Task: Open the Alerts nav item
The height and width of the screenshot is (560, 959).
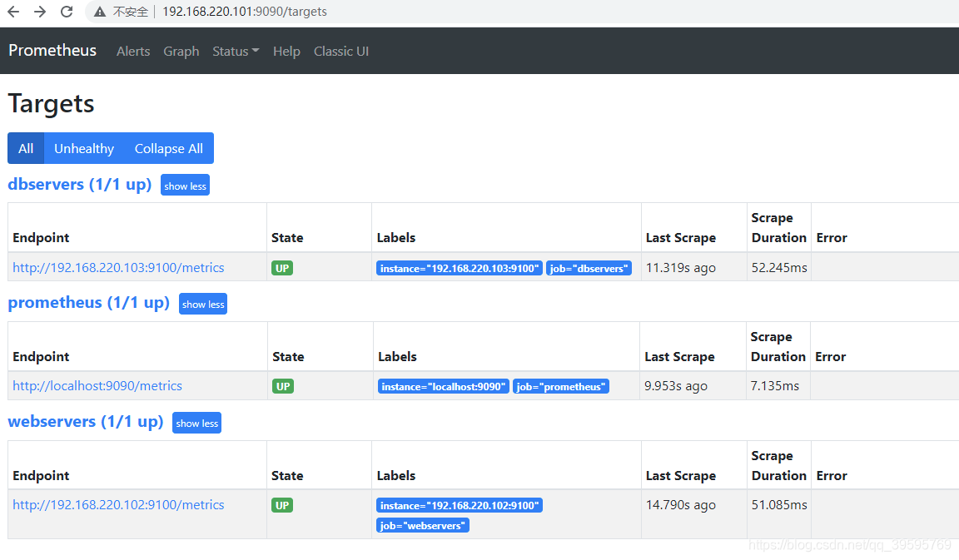Action: [133, 52]
